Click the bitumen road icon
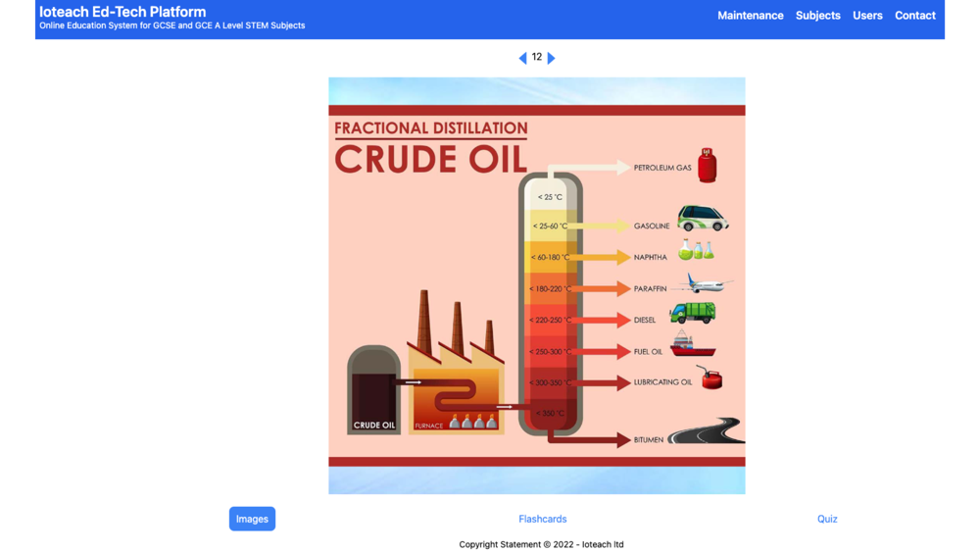The image size is (980, 552). (x=707, y=430)
